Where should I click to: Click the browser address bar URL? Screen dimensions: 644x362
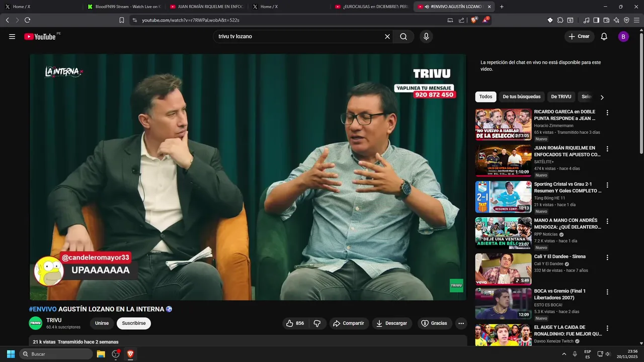(191, 20)
